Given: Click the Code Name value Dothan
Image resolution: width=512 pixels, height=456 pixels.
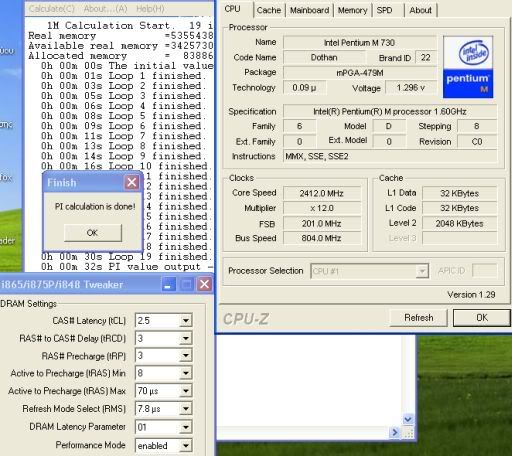Looking at the screenshot, I should tap(324, 57).
